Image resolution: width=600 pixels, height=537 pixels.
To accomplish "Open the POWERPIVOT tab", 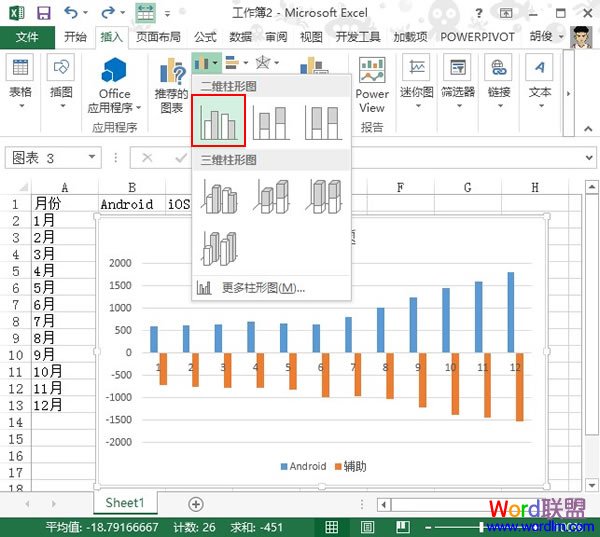I will (x=477, y=37).
